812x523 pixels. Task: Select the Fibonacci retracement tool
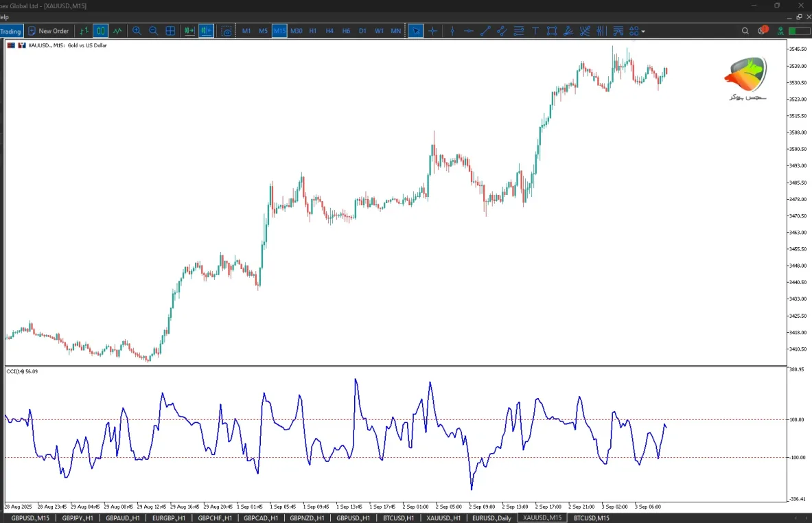618,31
